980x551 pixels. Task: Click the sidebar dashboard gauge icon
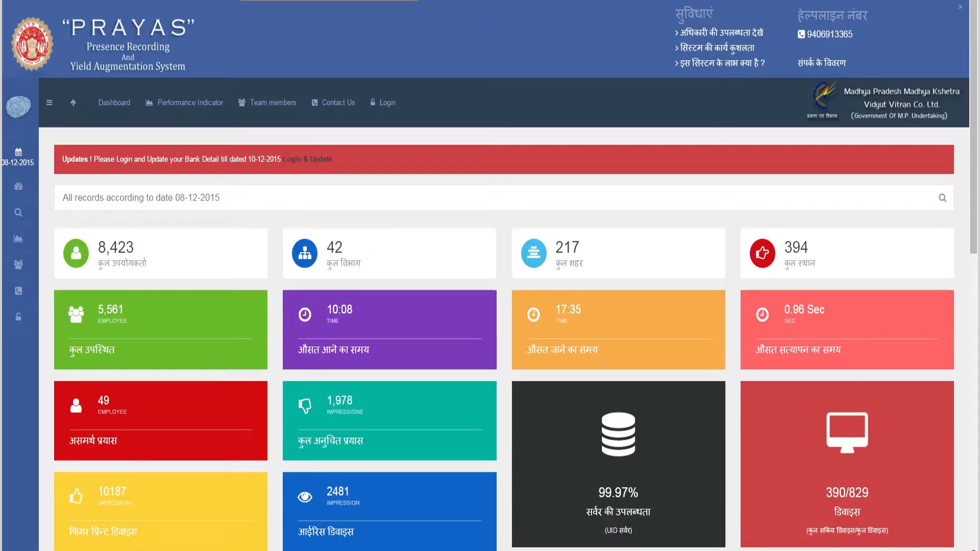click(x=18, y=187)
